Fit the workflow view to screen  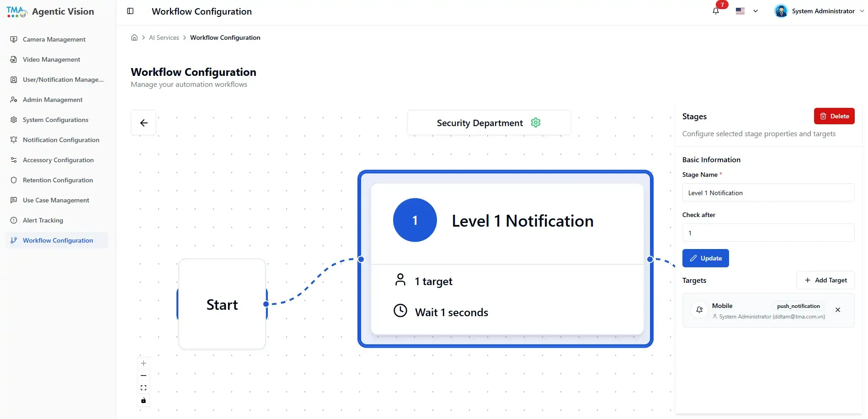144,388
